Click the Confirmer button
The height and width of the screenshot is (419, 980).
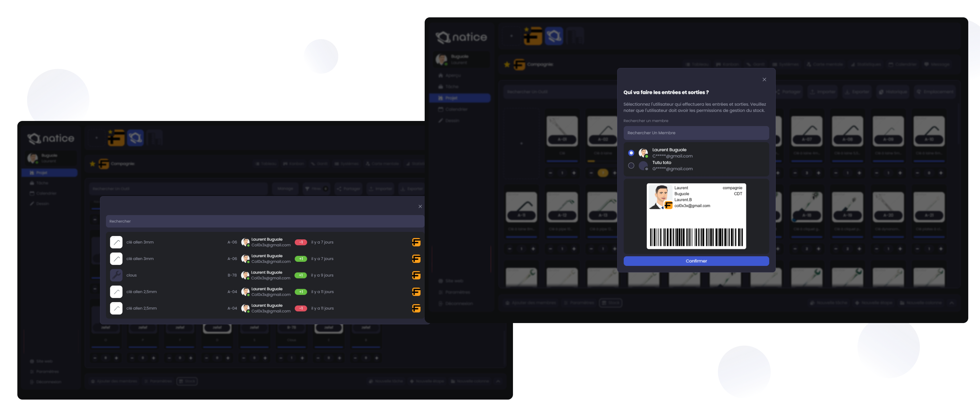point(696,261)
